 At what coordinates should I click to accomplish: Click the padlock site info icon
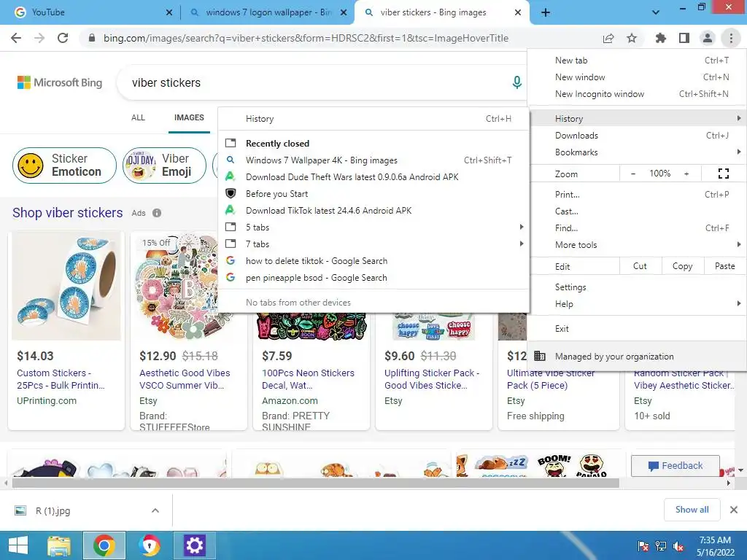(92, 38)
